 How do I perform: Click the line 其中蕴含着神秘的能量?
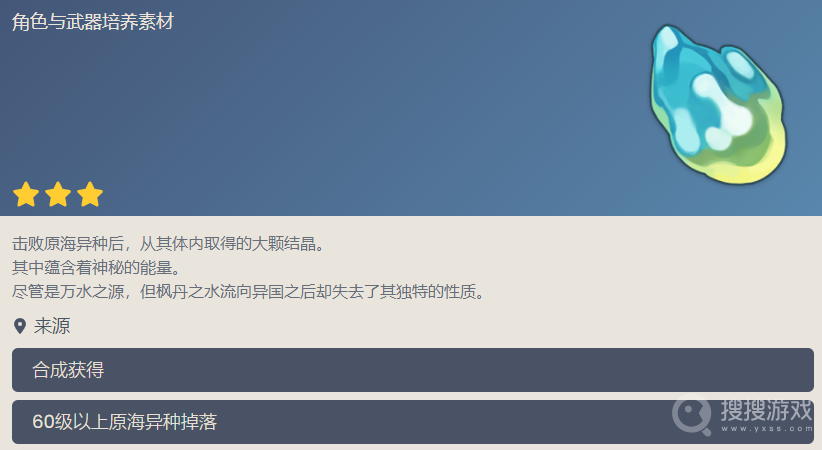point(96,268)
